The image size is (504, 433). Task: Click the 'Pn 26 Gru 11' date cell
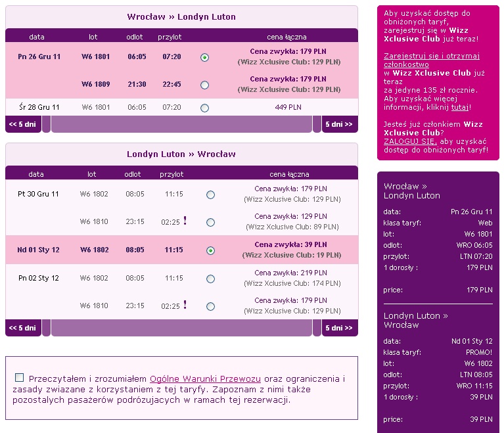39,57
